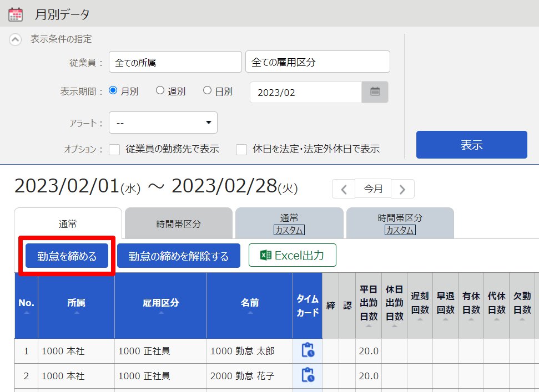539x392 pixels.
Task: Select the 週別 radio button
Action: (160, 90)
